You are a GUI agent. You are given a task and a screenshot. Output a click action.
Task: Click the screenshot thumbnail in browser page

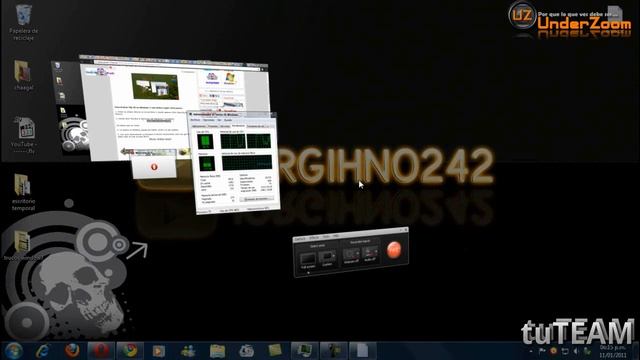click(x=155, y=86)
